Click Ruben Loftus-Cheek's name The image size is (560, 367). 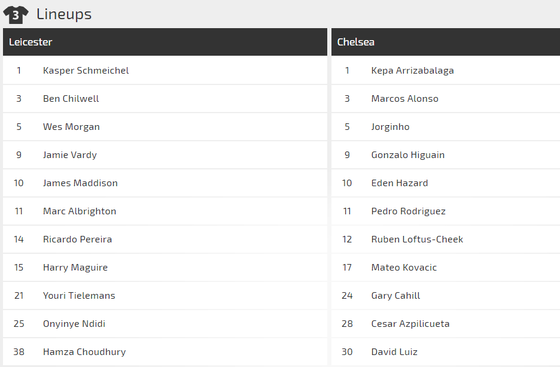417,239
